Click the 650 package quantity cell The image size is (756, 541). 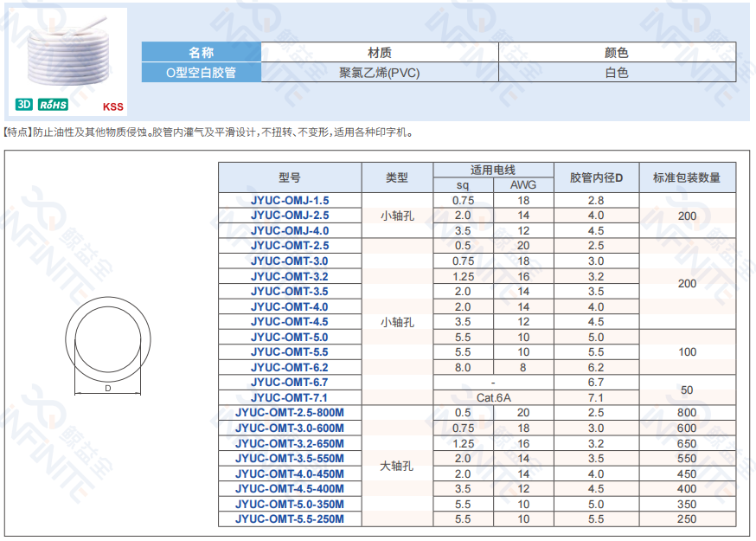[x=687, y=443]
